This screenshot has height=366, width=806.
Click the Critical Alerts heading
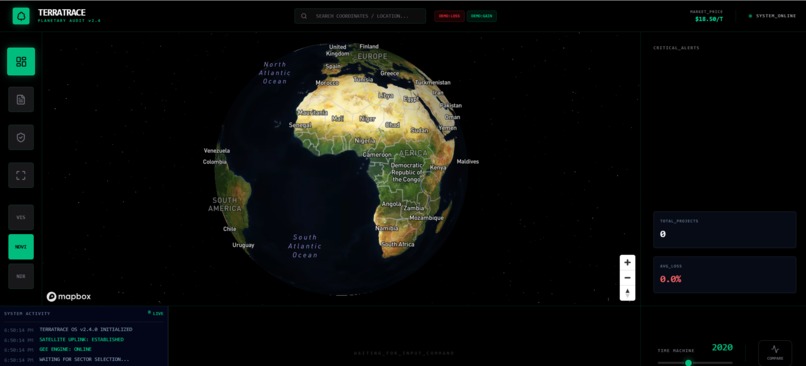point(676,48)
